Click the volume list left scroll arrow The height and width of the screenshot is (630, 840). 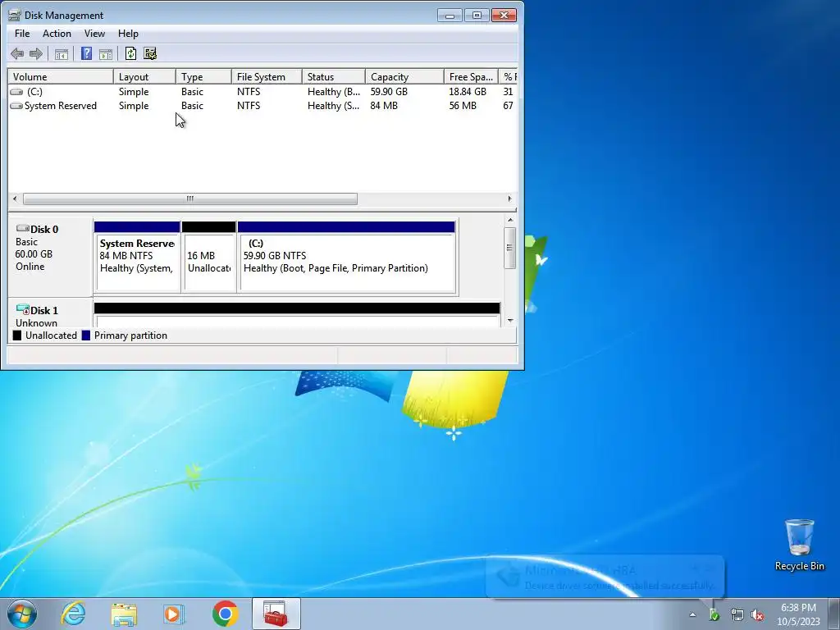pyautogui.click(x=15, y=199)
